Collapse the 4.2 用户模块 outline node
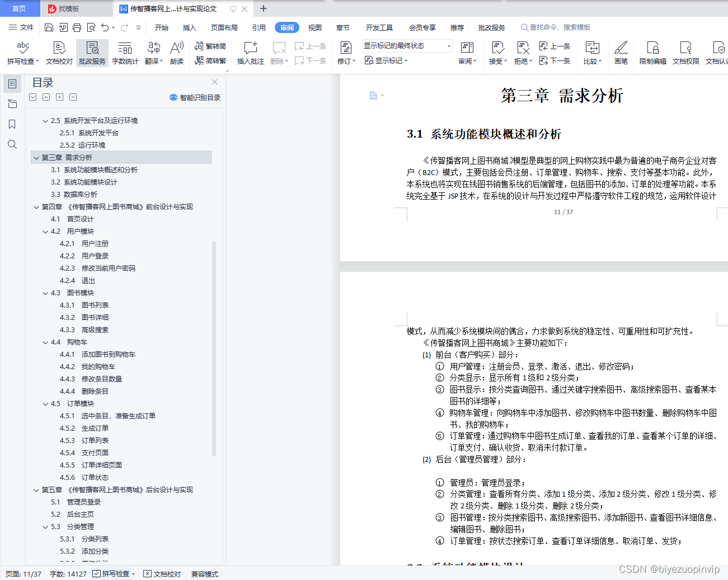 click(45, 232)
